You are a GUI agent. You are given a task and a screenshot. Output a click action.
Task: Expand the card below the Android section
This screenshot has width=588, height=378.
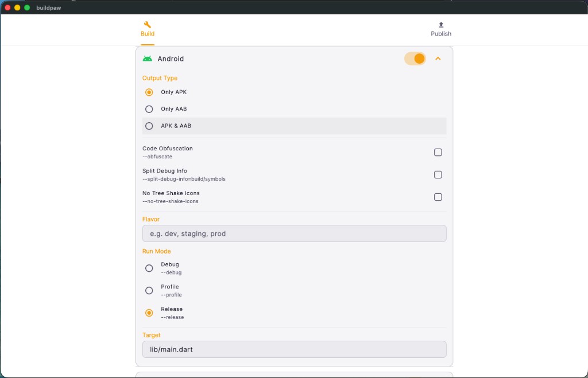tap(294, 375)
